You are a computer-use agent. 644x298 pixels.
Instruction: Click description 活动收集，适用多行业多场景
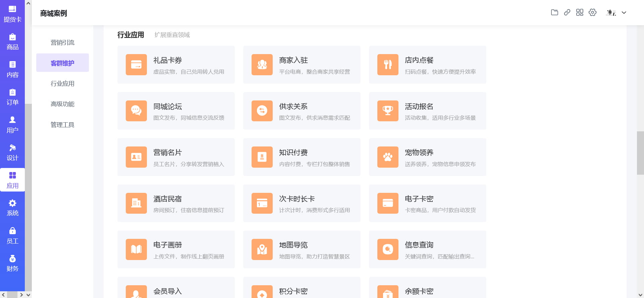[x=440, y=118]
